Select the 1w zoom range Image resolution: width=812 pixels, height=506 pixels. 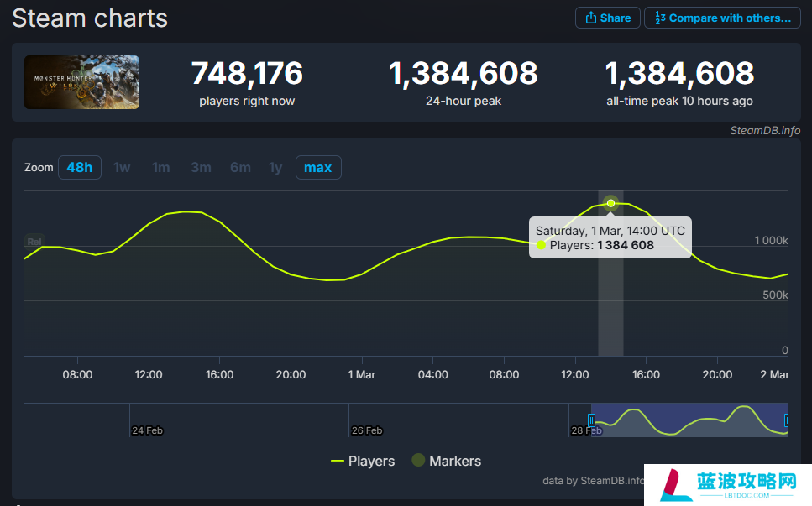(122, 168)
